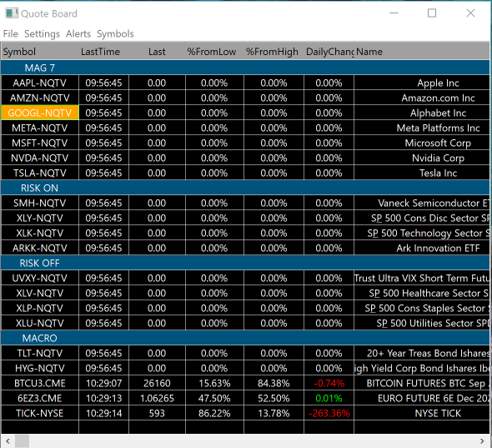492x448 pixels.
Task: Select the ARKK-NQTV symbol cell
Action: [40, 248]
